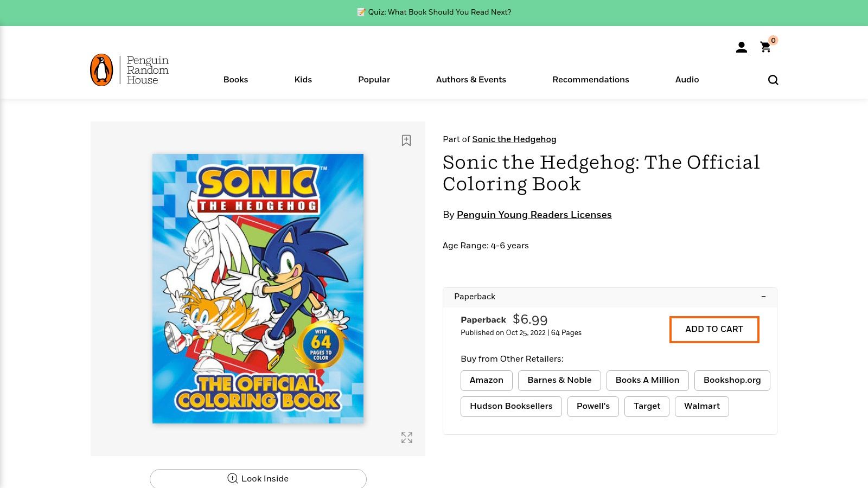Viewport: 868px width, 488px height.
Task: Open the shopping cart icon
Action: tap(765, 48)
